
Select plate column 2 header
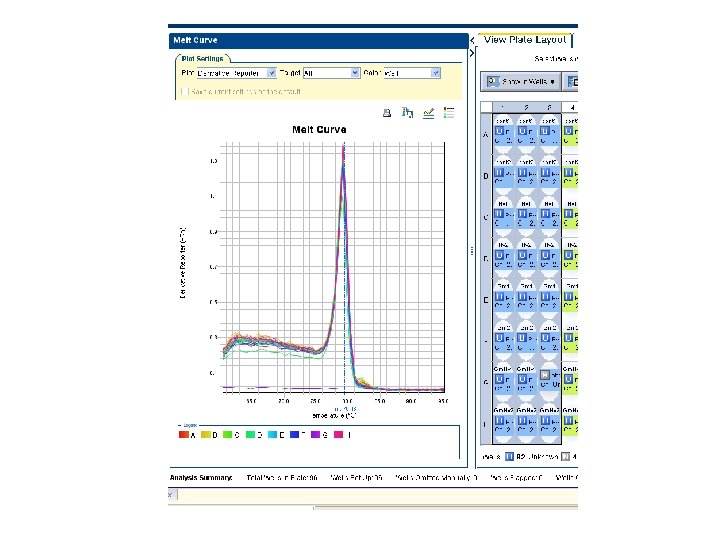pyautogui.click(x=526, y=107)
